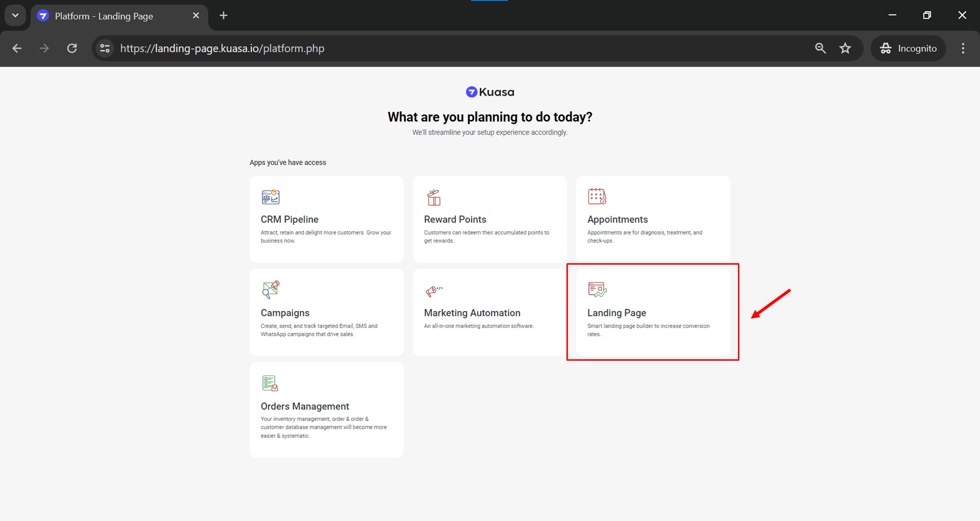Image resolution: width=980 pixels, height=521 pixels.
Task: Expand the tab search dropdown arrow
Action: pos(15,16)
